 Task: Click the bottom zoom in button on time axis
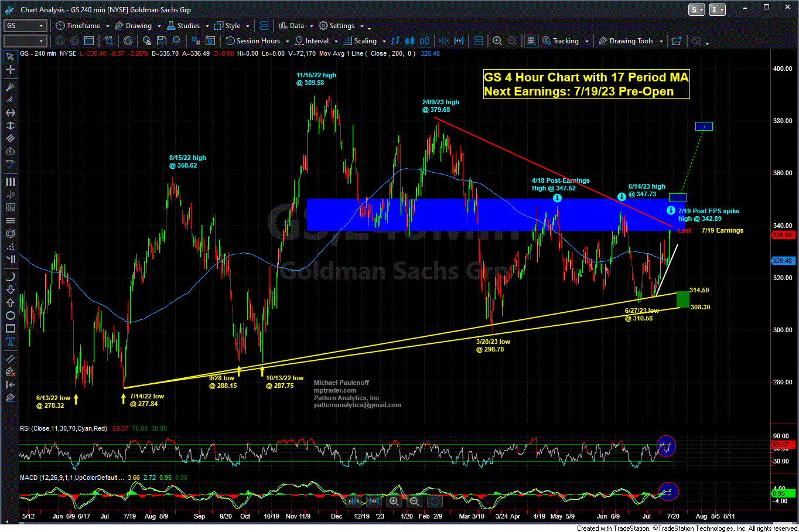pos(394,502)
